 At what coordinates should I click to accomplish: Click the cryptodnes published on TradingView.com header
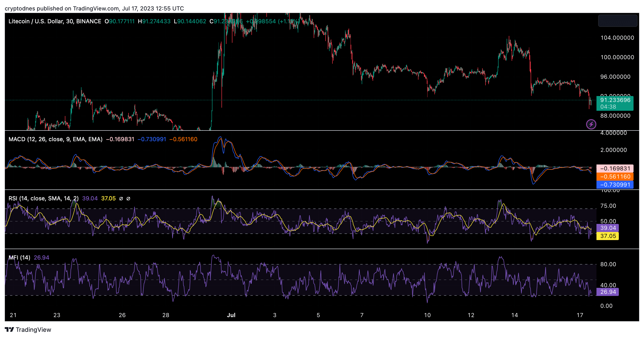click(x=94, y=9)
